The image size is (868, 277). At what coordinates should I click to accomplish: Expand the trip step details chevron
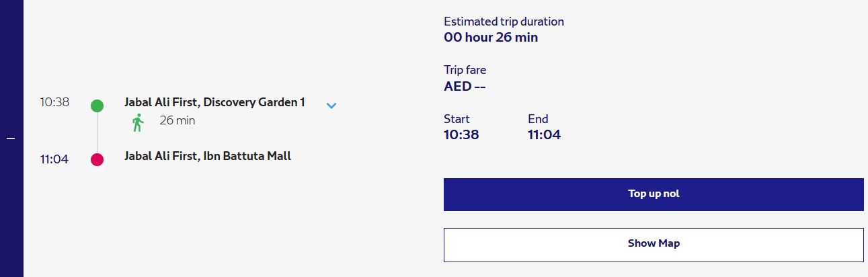point(331,106)
